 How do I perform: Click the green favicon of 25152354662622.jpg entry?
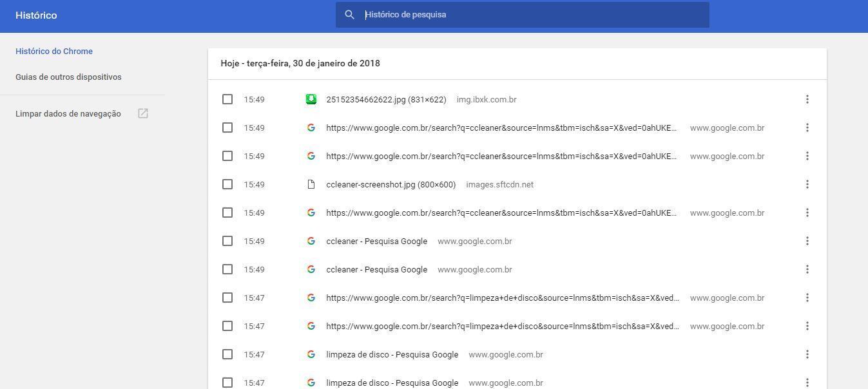point(311,99)
